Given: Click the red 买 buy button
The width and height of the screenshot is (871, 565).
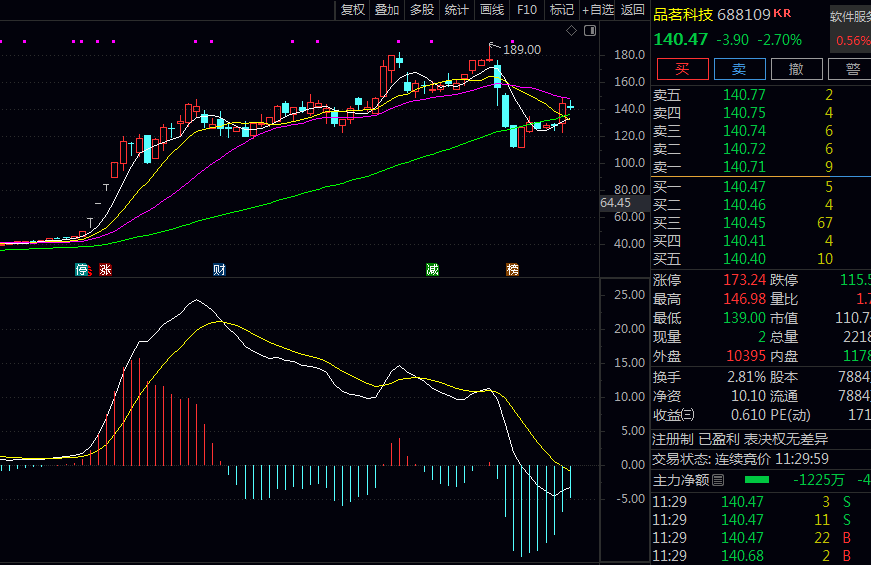Looking at the screenshot, I should point(683,69).
